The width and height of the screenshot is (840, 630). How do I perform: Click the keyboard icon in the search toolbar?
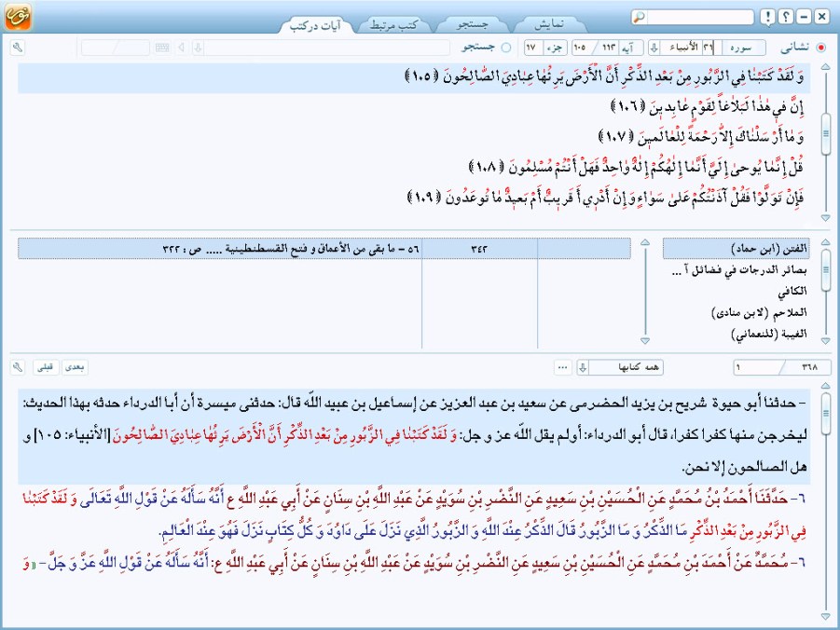coord(162,48)
